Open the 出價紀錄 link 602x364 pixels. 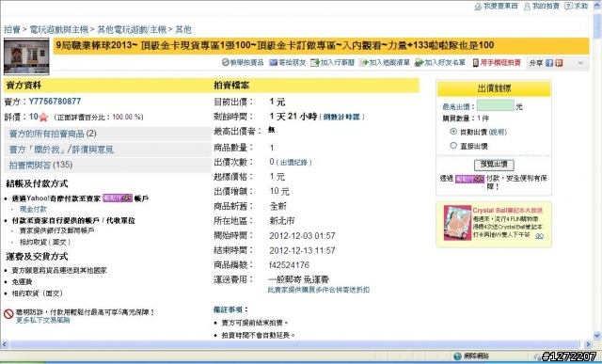(x=293, y=163)
